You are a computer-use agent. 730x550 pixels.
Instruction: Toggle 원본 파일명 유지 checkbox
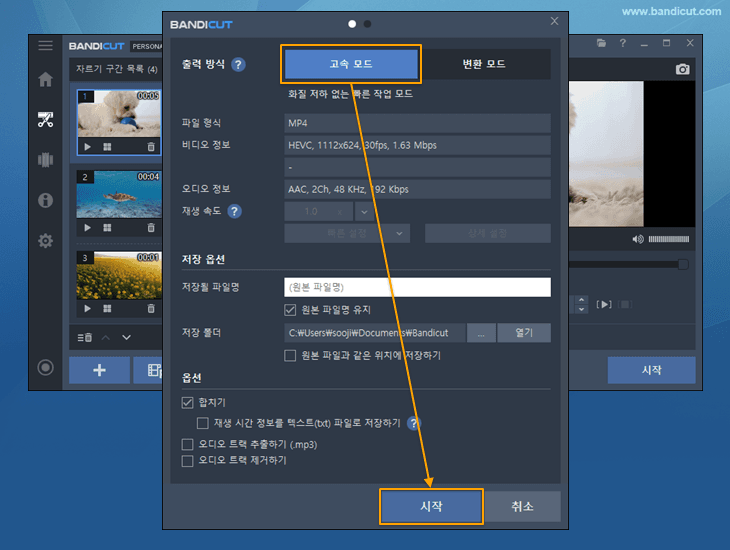click(x=290, y=310)
